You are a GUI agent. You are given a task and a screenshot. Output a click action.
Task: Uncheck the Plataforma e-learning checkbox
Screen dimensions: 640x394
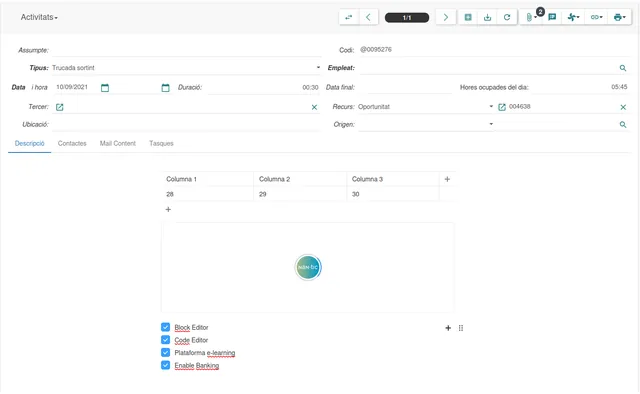click(165, 352)
